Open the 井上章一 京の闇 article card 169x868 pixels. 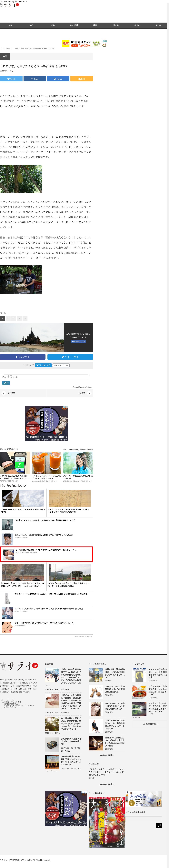[70, 501]
